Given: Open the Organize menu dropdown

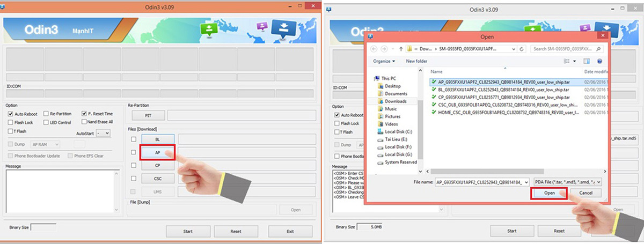Looking at the screenshot, I should pyautogui.click(x=384, y=61).
